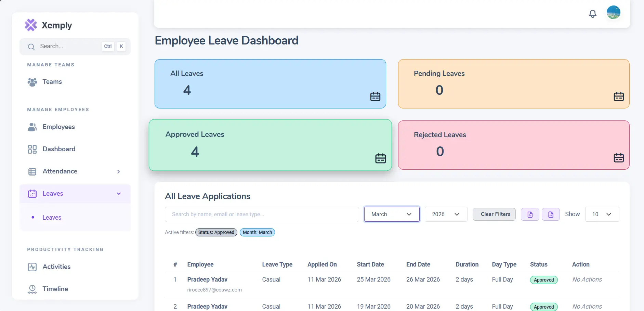Select the Approved Leaves card

coord(270,145)
